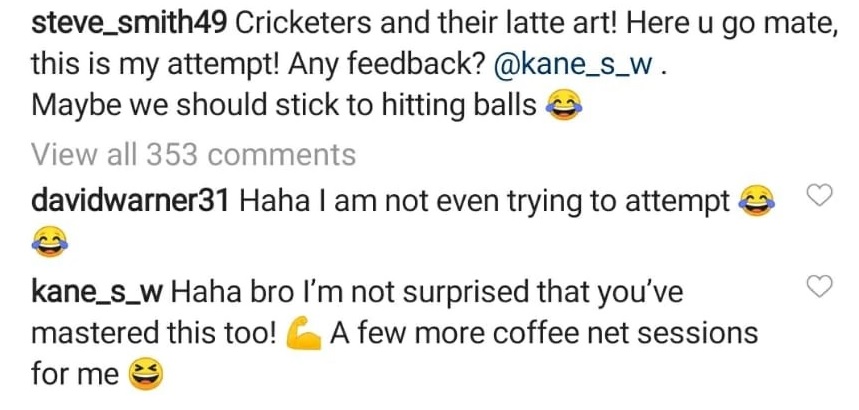Image resolution: width=859 pixels, height=410 pixels.
Task: Click laughing emoji after 'trying to attempt'
Action: click(757, 203)
